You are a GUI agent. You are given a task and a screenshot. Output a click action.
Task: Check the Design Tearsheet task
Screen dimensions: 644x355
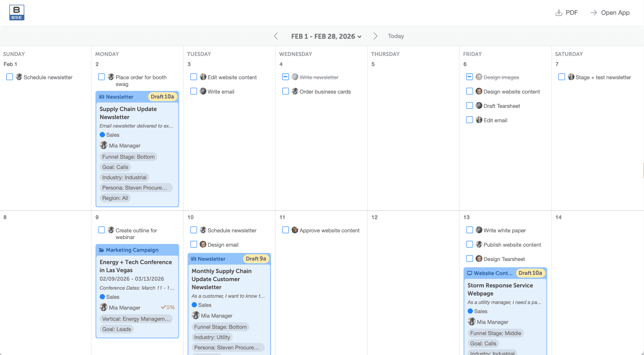(470, 259)
